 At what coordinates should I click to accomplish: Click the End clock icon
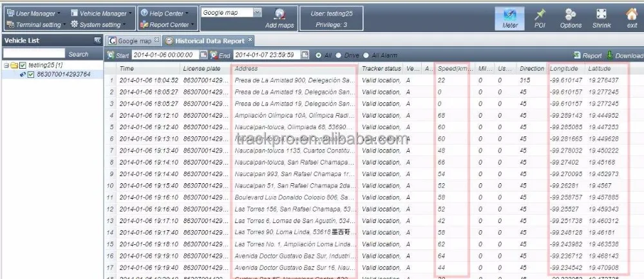(x=214, y=55)
